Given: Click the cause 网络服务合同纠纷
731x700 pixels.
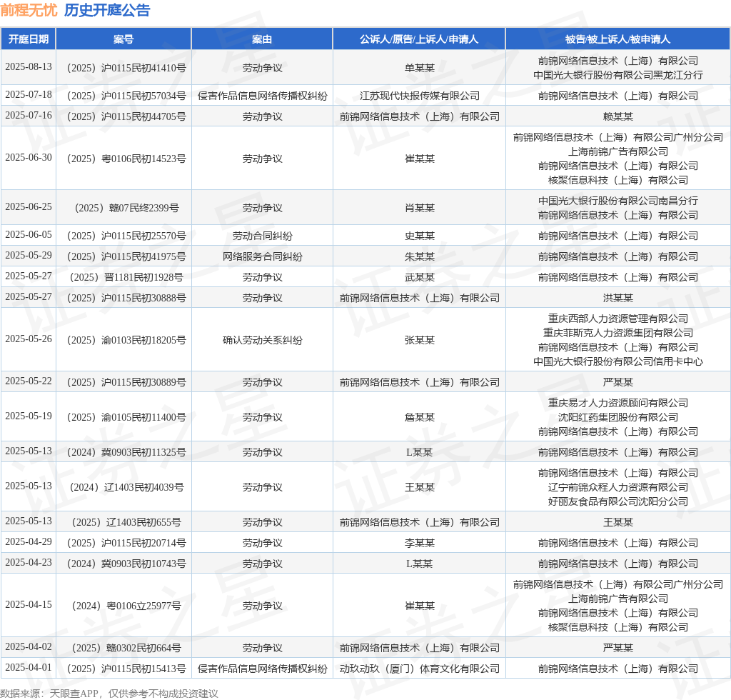Looking at the screenshot, I should (x=263, y=256).
